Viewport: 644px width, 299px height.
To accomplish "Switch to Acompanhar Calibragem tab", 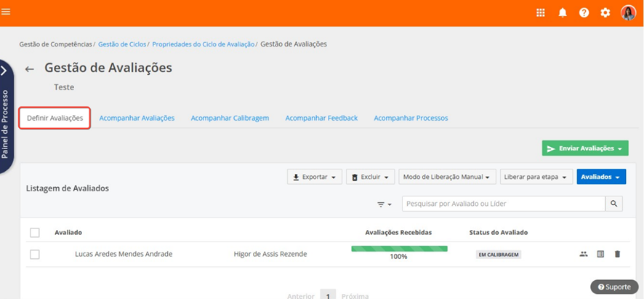I will 230,118.
